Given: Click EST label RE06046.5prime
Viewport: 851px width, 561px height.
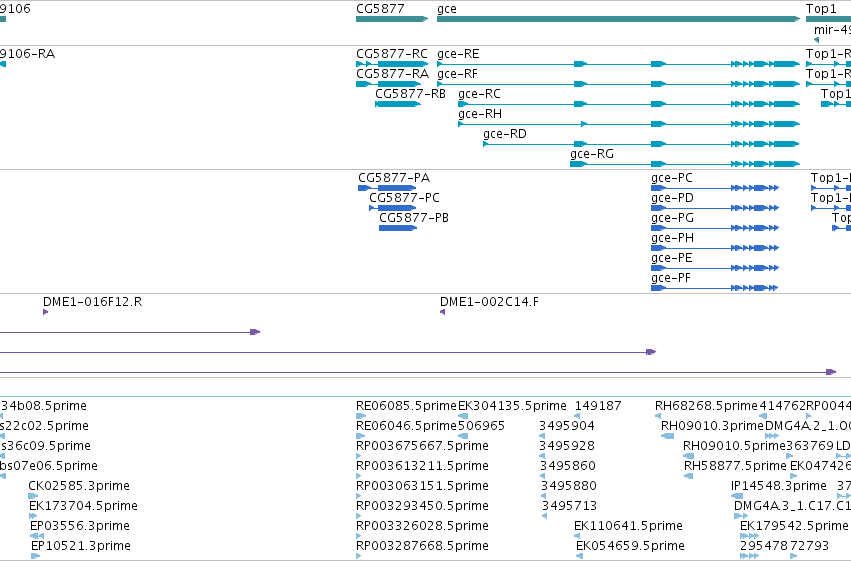Looking at the screenshot, I should [x=406, y=426].
